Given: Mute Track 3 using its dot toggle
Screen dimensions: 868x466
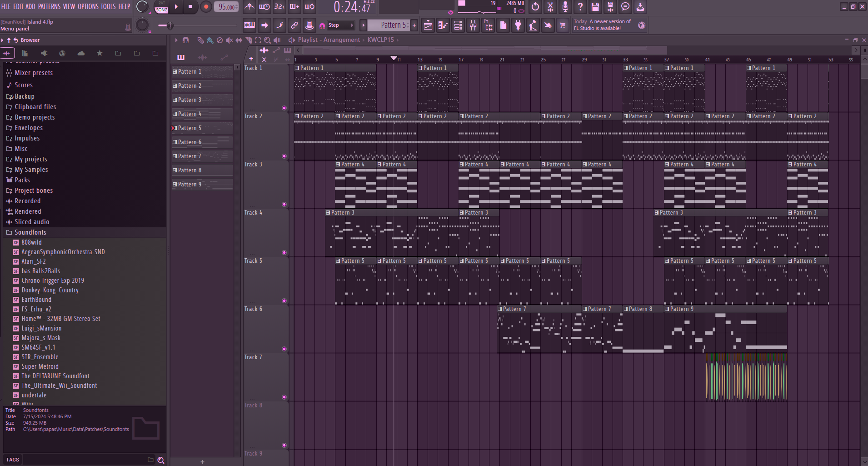Looking at the screenshot, I should coord(284,205).
